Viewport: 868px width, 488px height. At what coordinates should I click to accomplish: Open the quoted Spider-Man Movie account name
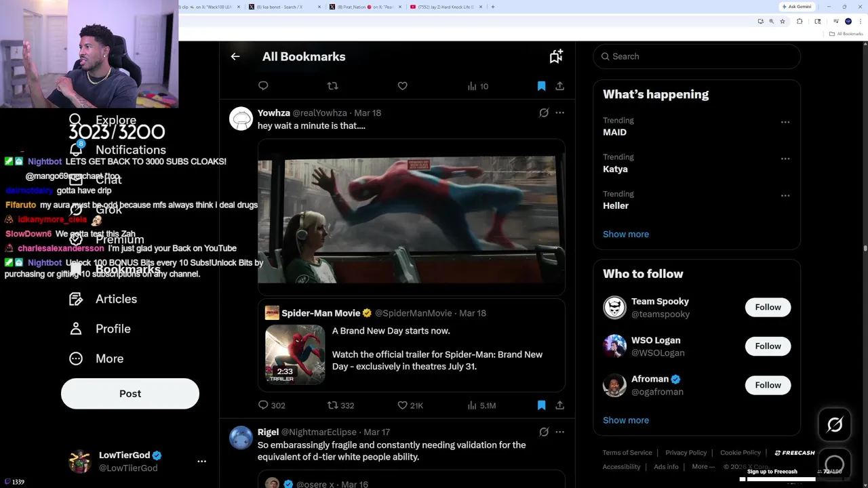[321, 313]
